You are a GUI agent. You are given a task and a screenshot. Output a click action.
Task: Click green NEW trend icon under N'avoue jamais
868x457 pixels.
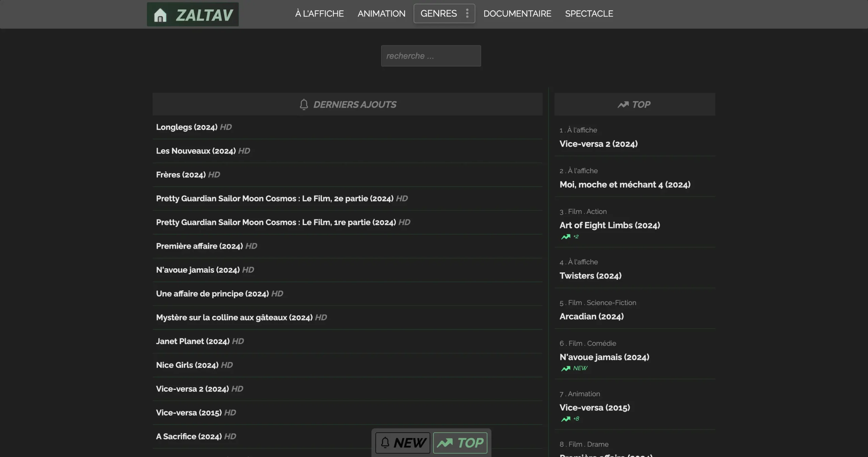tap(566, 368)
